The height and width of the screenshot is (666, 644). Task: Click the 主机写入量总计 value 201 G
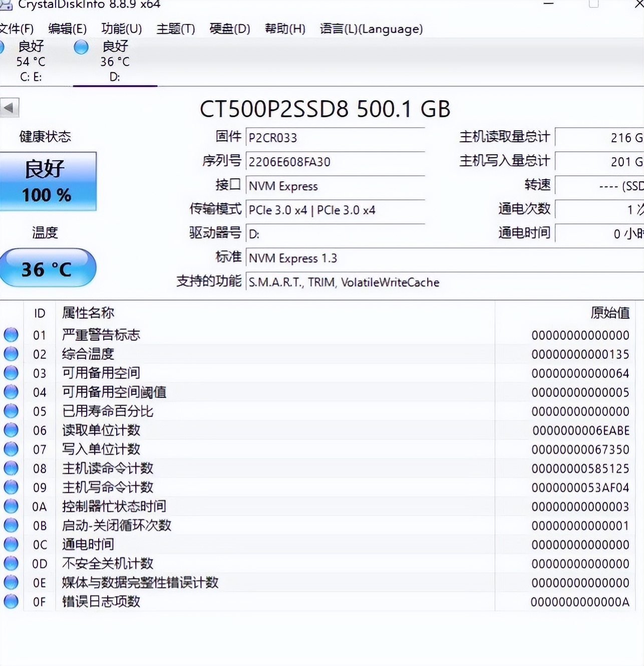[599, 162]
